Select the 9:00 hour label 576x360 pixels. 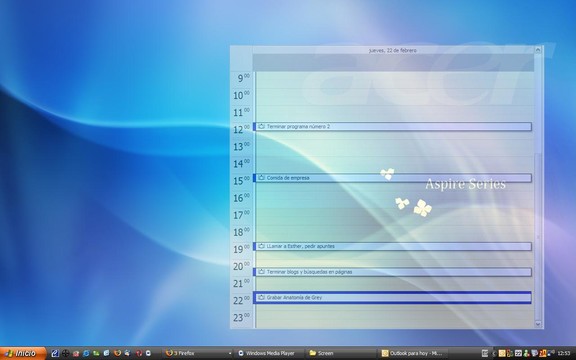243,78
